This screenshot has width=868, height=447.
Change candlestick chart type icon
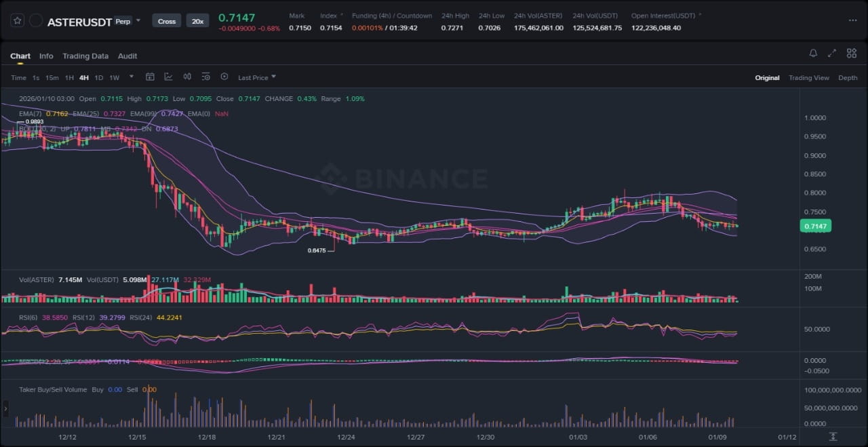point(187,77)
